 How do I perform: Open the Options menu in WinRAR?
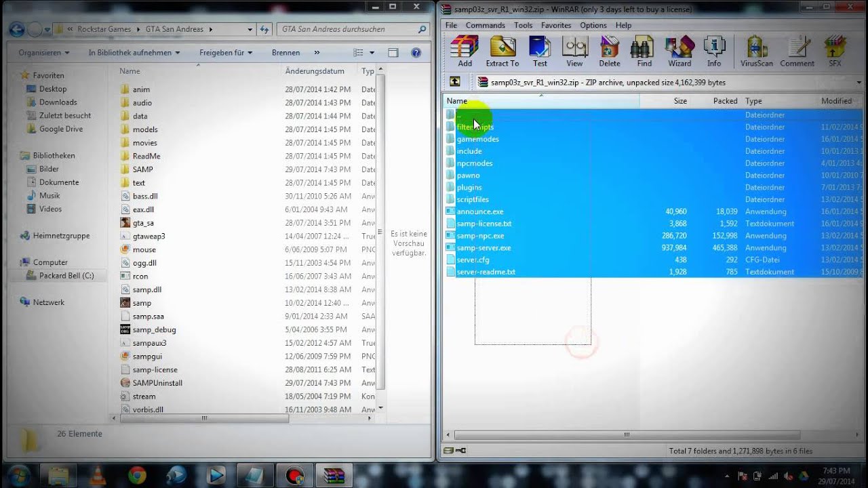coord(593,25)
